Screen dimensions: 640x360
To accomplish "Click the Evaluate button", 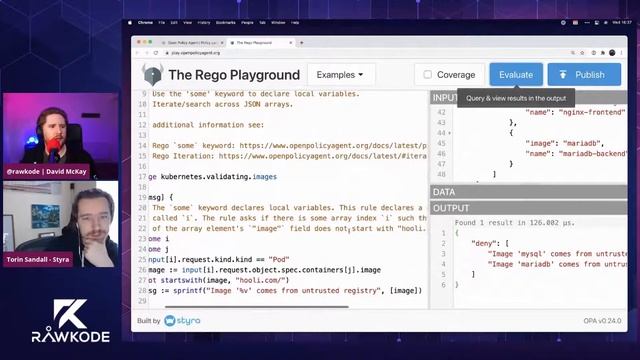I will (516, 75).
